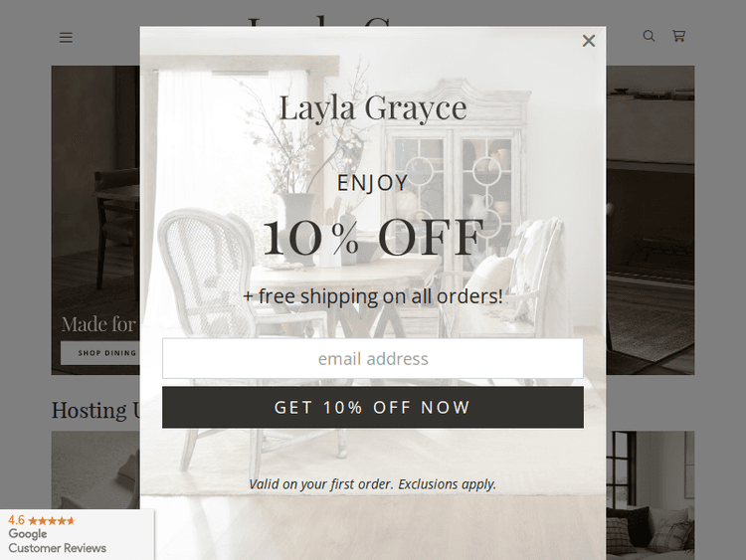Viewport: 746px width, 560px height.
Task: Click GET 10% OFF NOW button
Action: 373,407
